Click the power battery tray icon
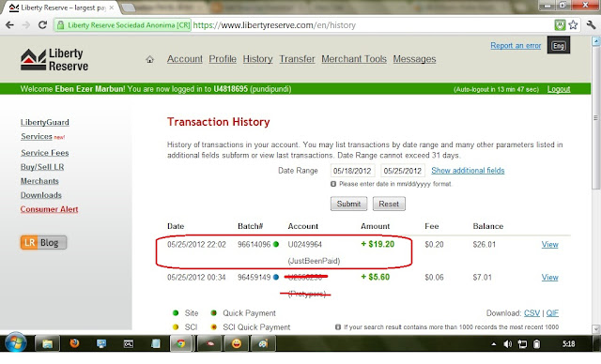601x364 pixels. click(536, 344)
